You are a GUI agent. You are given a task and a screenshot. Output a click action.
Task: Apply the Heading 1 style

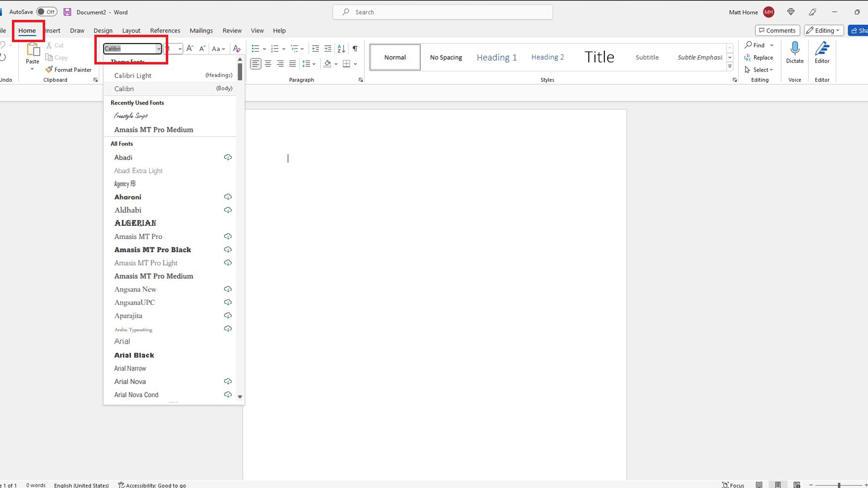click(496, 58)
